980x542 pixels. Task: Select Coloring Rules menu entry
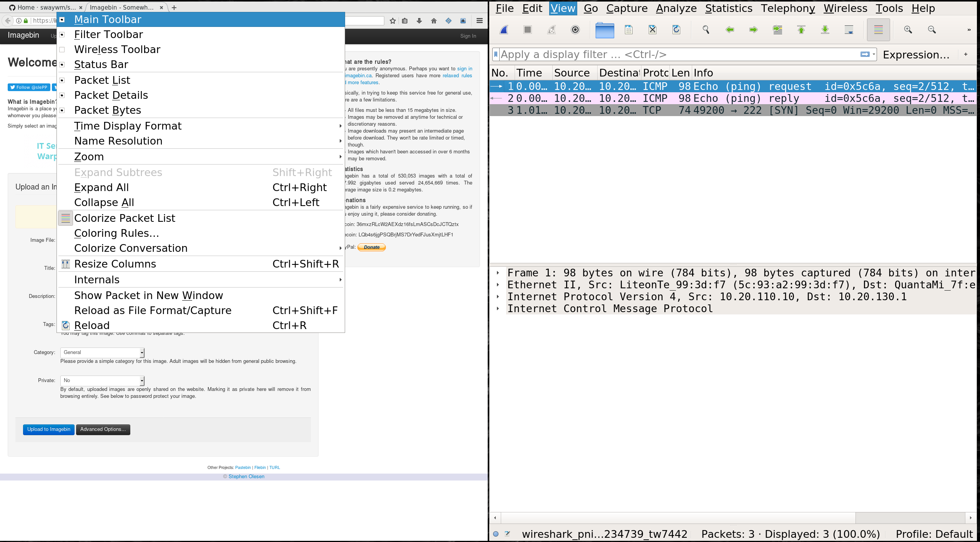tap(201, 233)
